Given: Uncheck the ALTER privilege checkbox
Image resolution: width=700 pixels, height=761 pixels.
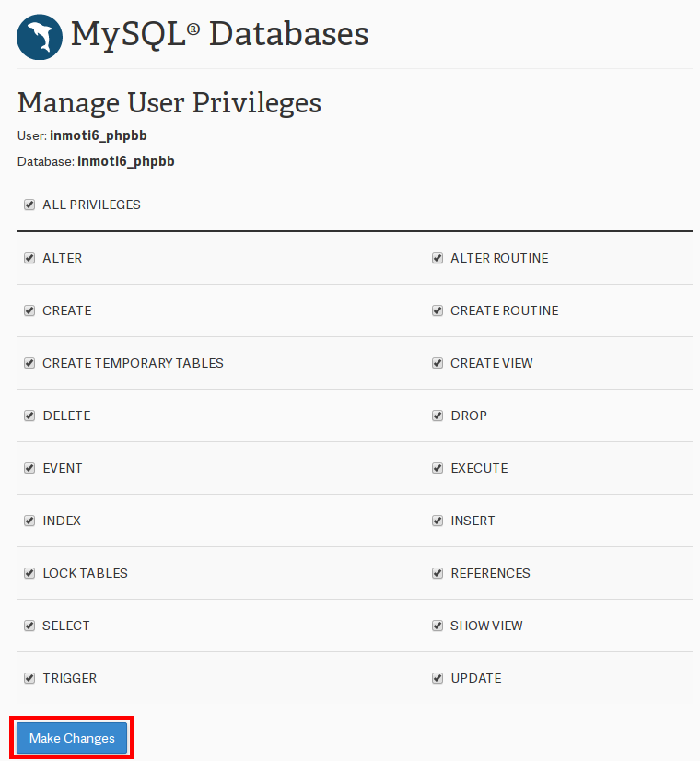Looking at the screenshot, I should point(29,258).
